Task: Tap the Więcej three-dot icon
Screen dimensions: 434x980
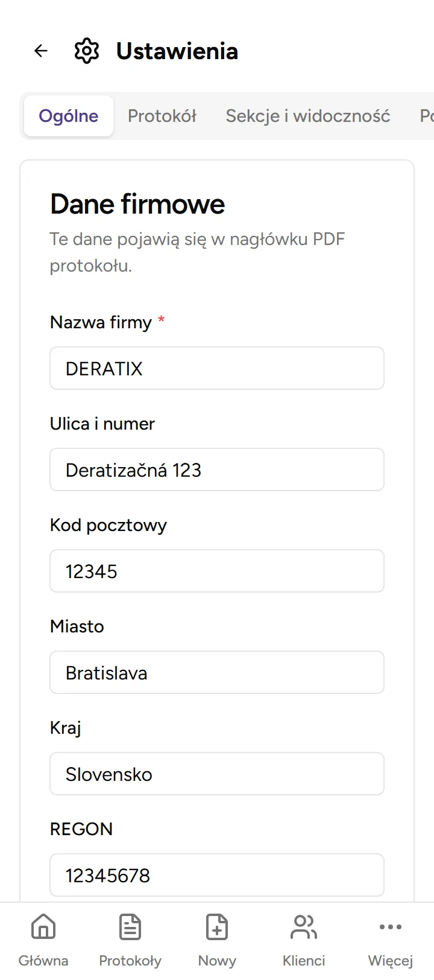Action: [x=391, y=927]
